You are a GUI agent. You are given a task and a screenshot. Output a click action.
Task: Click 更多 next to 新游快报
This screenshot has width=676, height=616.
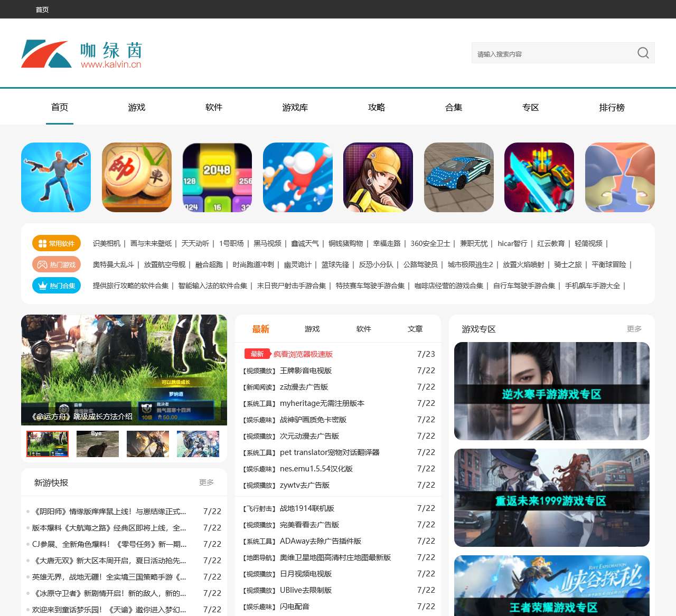pos(206,482)
